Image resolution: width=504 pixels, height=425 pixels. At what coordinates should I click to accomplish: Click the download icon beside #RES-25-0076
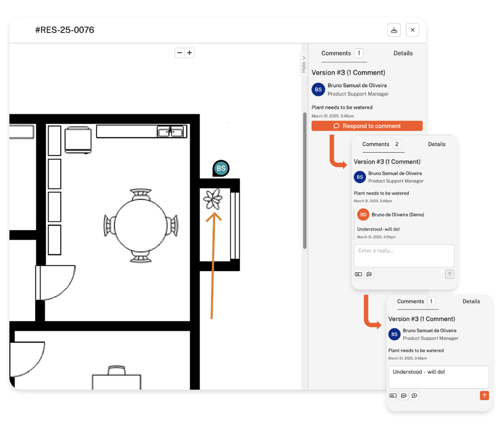(394, 30)
